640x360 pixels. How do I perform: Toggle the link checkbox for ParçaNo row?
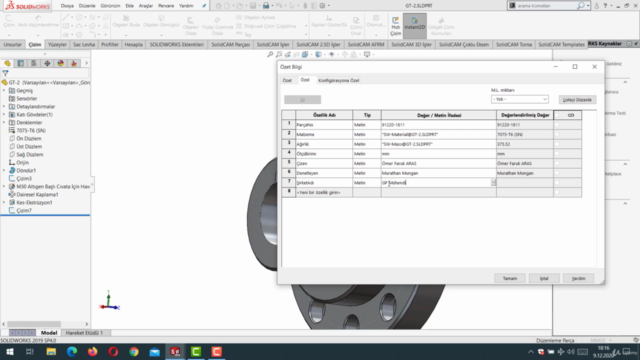pos(557,125)
